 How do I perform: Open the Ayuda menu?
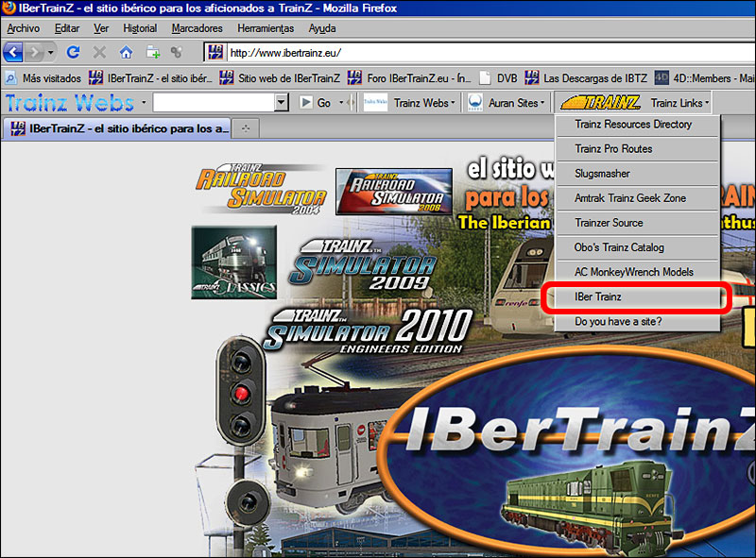click(322, 28)
